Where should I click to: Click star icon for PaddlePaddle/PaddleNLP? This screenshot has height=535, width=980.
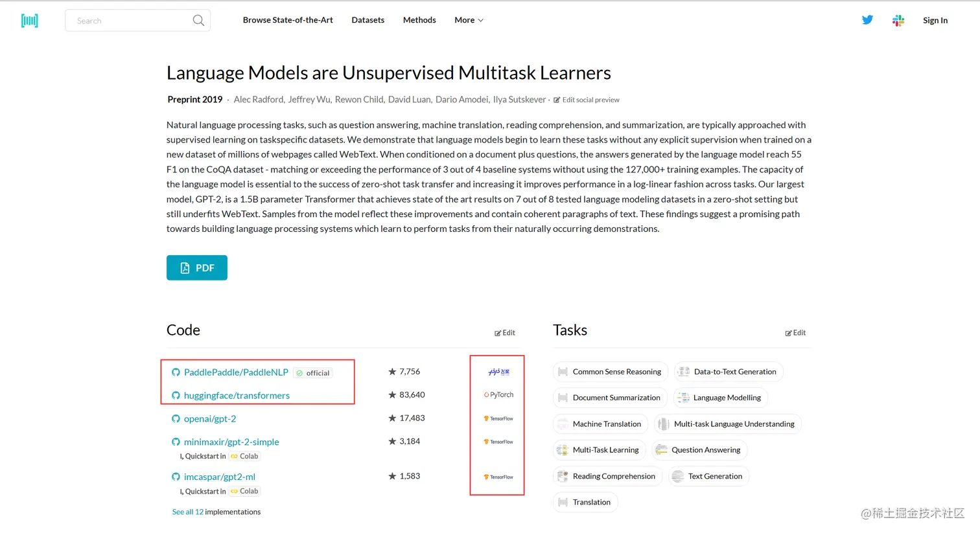[392, 372]
